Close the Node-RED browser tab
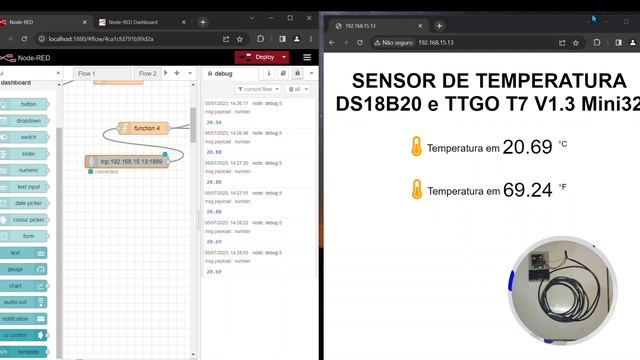640x360 pixels. click(x=84, y=22)
